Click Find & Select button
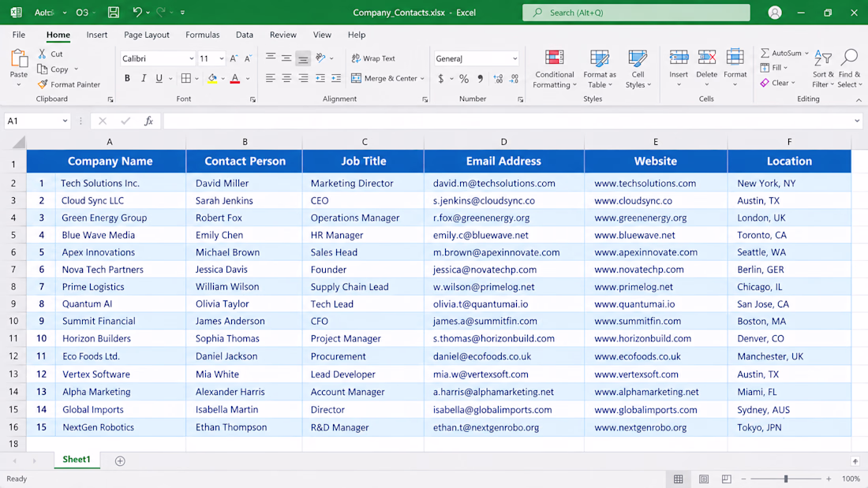The height and width of the screenshot is (488, 868). (849, 69)
